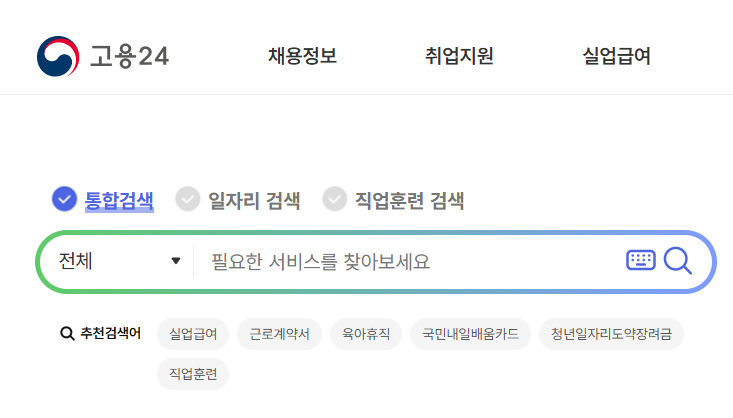Click the 고용24 taegeuk logo icon
This screenshot has height=418, width=733.
[57, 56]
